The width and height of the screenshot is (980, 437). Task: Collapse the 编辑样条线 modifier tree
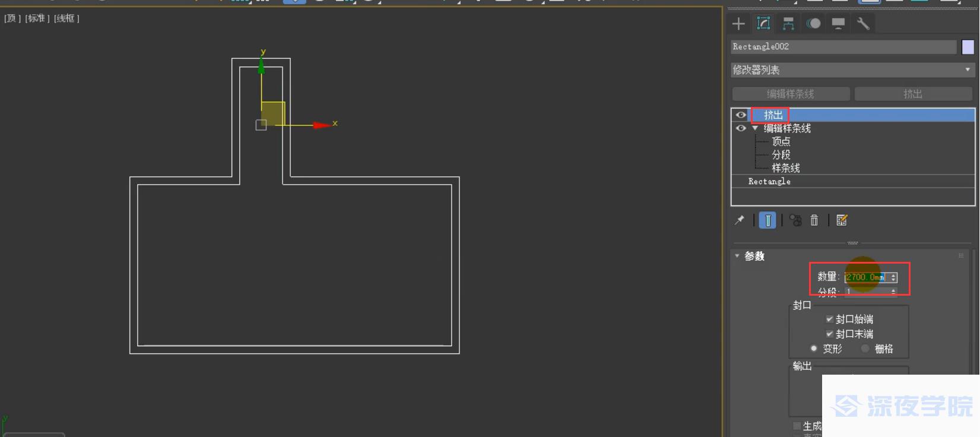tap(755, 128)
